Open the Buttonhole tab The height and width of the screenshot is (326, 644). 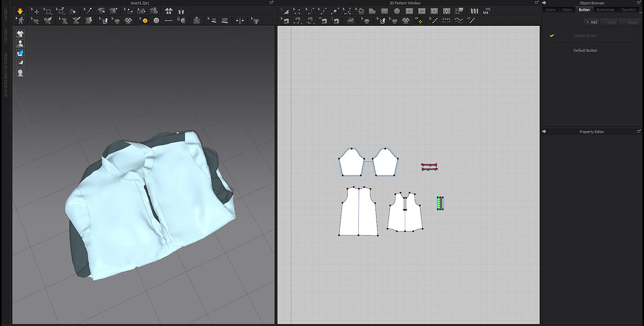605,10
